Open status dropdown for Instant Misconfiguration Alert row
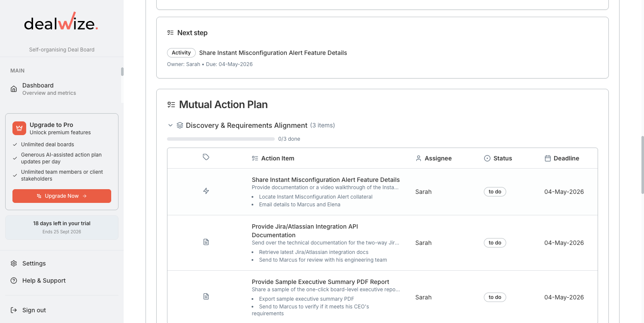 (x=495, y=192)
